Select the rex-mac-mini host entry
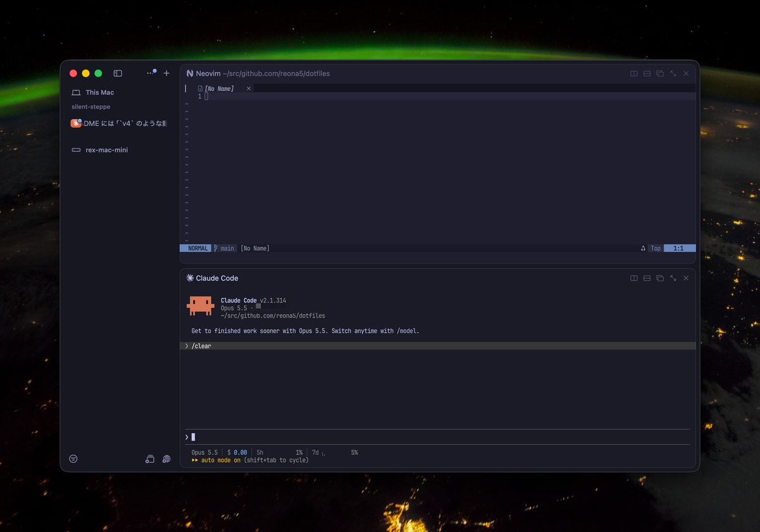 (99, 150)
